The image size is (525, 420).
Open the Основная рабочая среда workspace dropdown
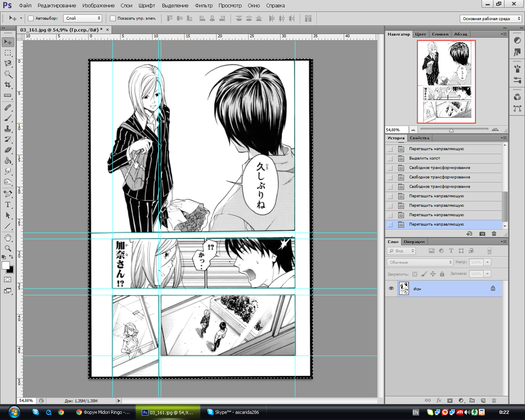coord(491,19)
